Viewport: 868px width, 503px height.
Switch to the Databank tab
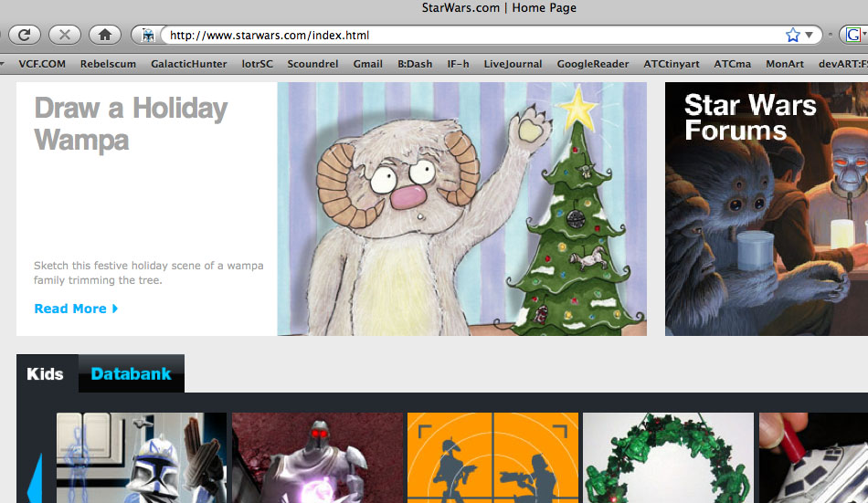coord(131,373)
